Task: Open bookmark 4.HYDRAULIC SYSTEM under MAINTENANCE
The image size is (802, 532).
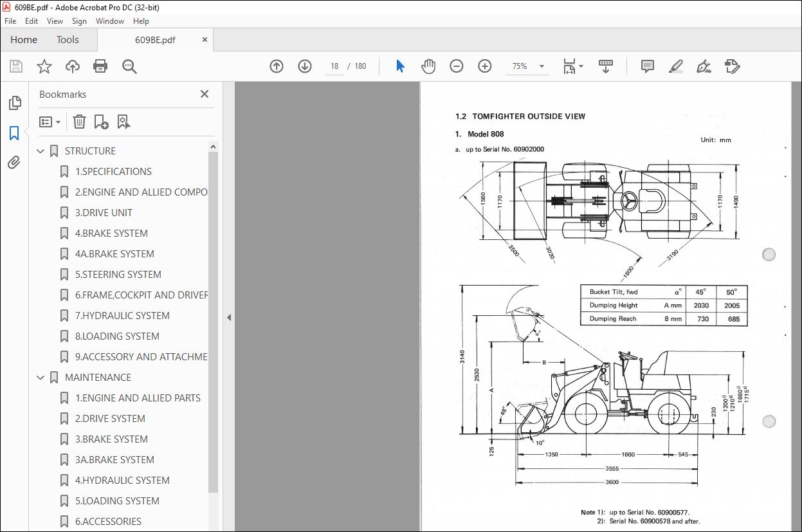Action: [x=122, y=481]
